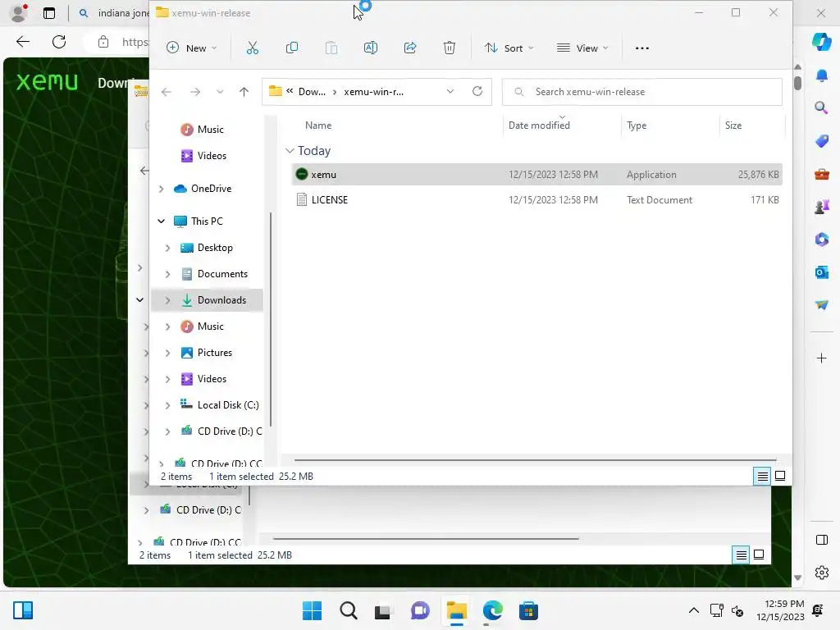Open Microsoft Edge on taskbar
The image size is (840, 630).
point(492,610)
